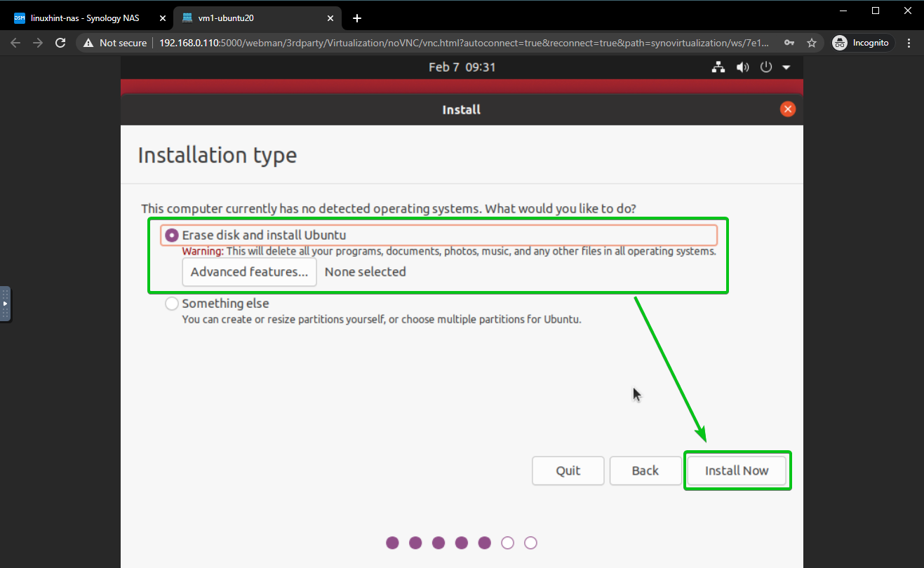
Task: Open Advanced features options
Action: pyautogui.click(x=249, y=272)
